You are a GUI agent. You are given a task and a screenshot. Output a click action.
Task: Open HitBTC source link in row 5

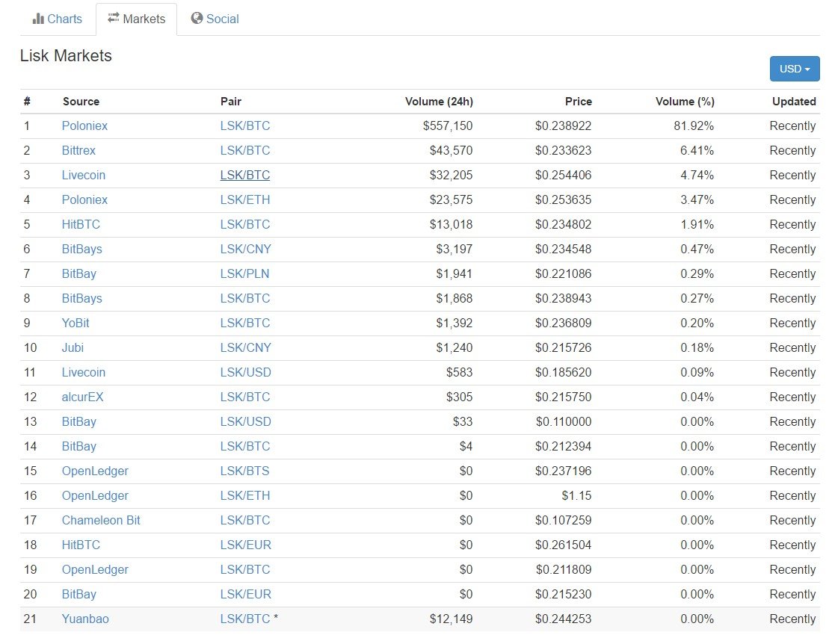81,224
